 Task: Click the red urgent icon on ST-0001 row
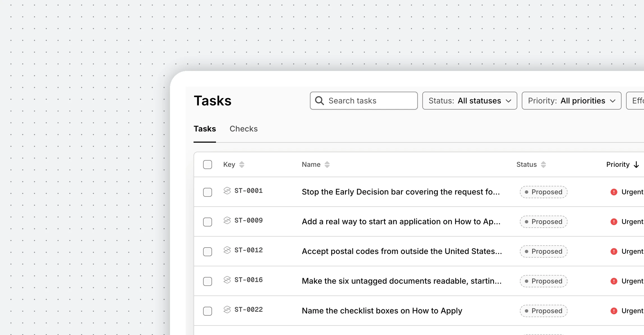click(614, 192)
